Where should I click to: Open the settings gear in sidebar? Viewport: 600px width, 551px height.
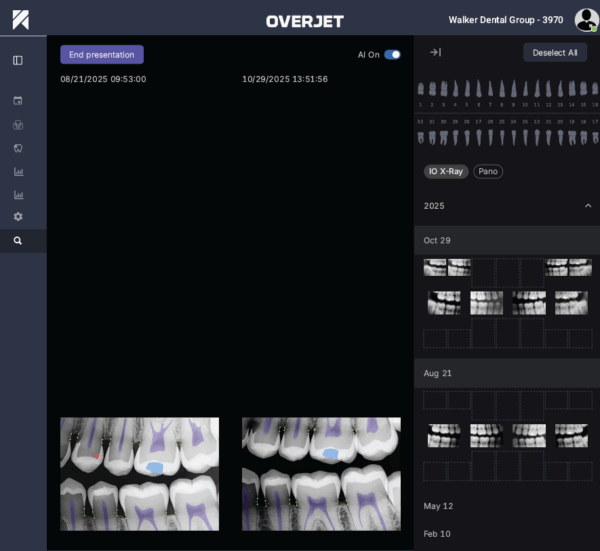(18, 217)
